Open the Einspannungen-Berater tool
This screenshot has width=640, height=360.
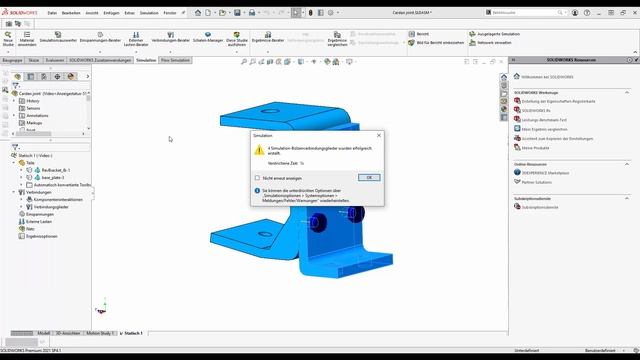100,37
